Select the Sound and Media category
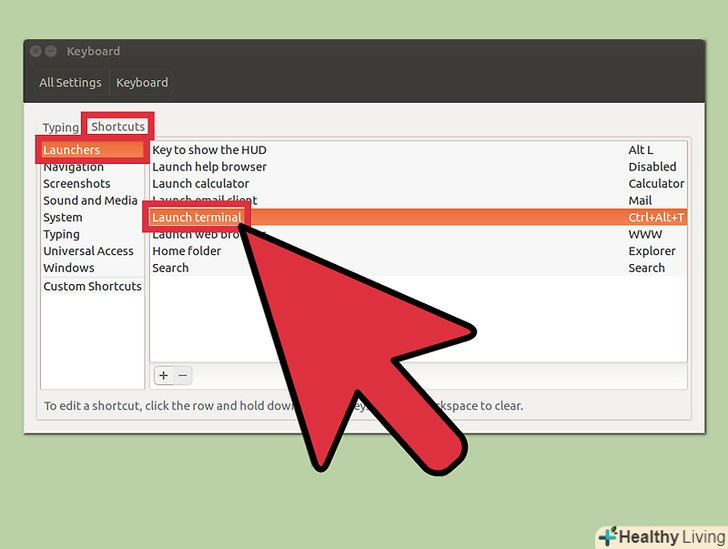728x549 pixels. point(92,200)
